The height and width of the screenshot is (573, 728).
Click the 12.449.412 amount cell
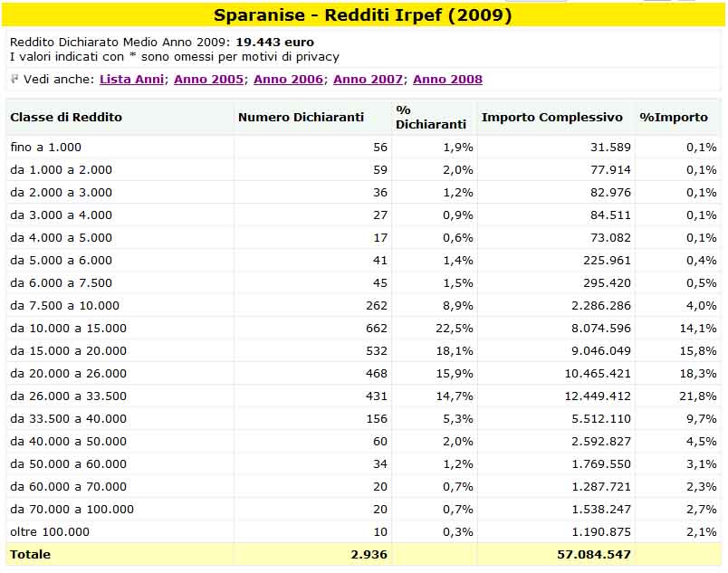[x=598, y=396]
